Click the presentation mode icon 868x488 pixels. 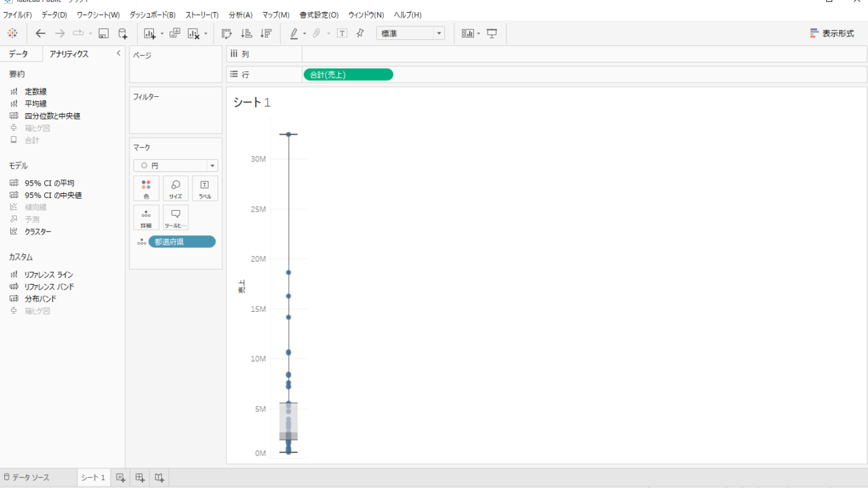click(x=492, y=33)
